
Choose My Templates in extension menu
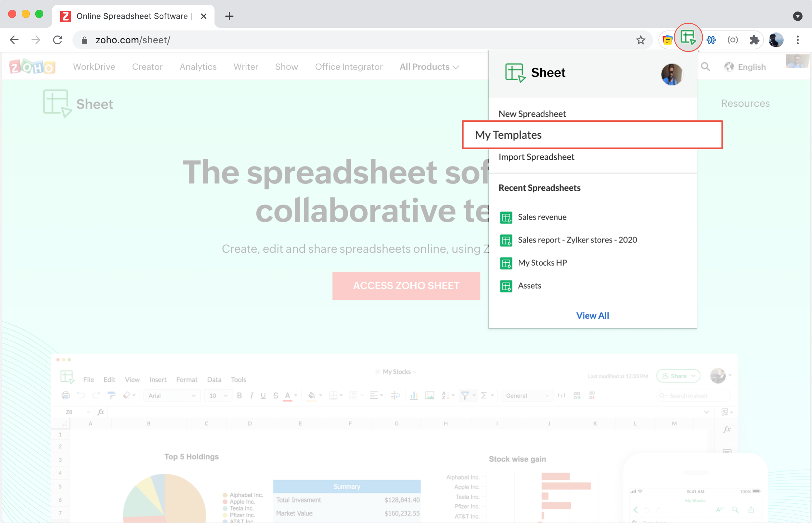coord(508,135)
